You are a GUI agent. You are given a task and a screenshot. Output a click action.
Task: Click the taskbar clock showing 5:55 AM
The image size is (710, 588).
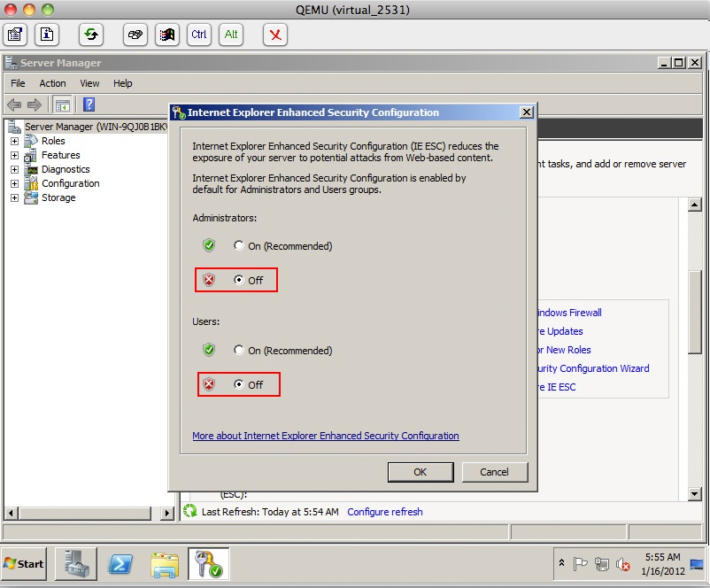click(663, 563)
